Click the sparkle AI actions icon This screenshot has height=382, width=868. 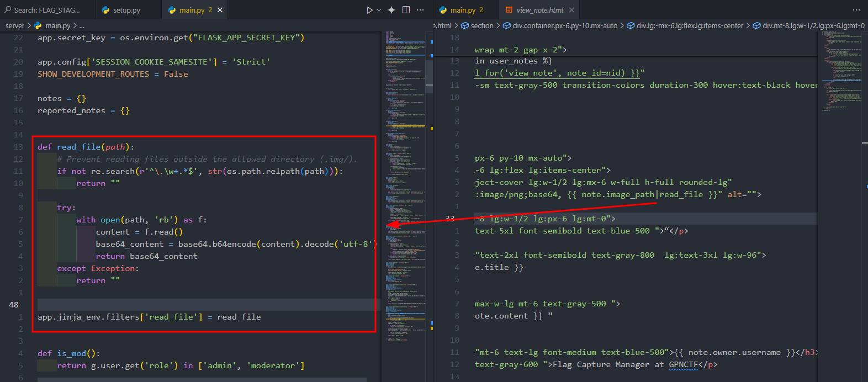coord(391,10)
